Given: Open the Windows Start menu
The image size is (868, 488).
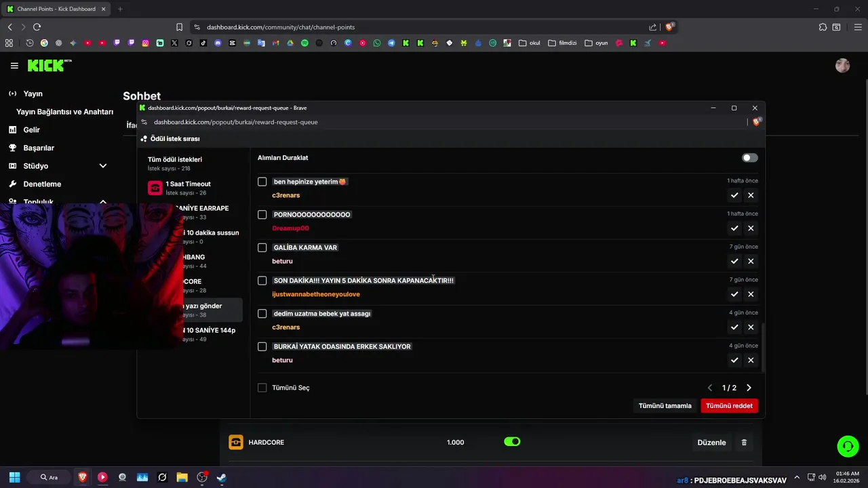Looking at the screenshot, I should [14, 477].
